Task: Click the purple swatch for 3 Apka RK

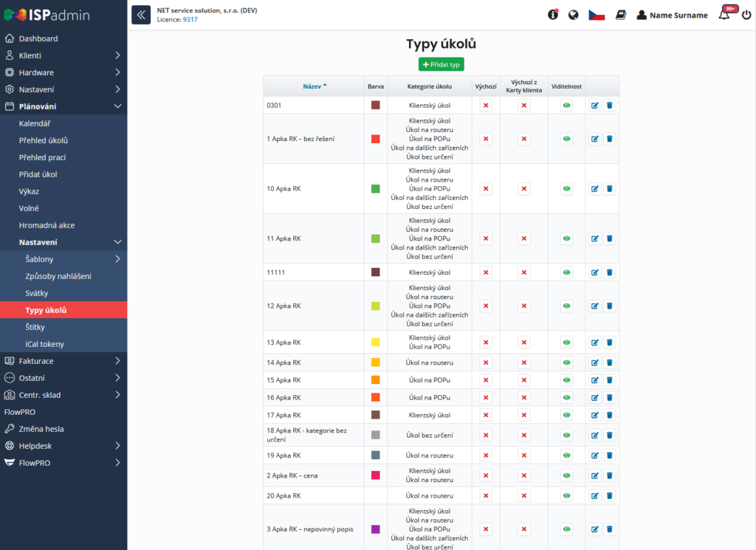Action: click(376, 529)
